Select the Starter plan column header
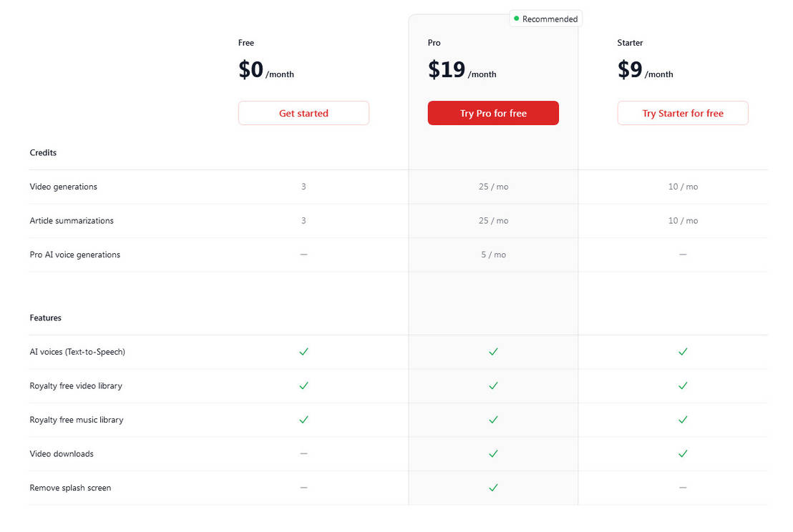The width and height of the screenshot is (793, 532). pyautogui.click(x=630, y=42)
